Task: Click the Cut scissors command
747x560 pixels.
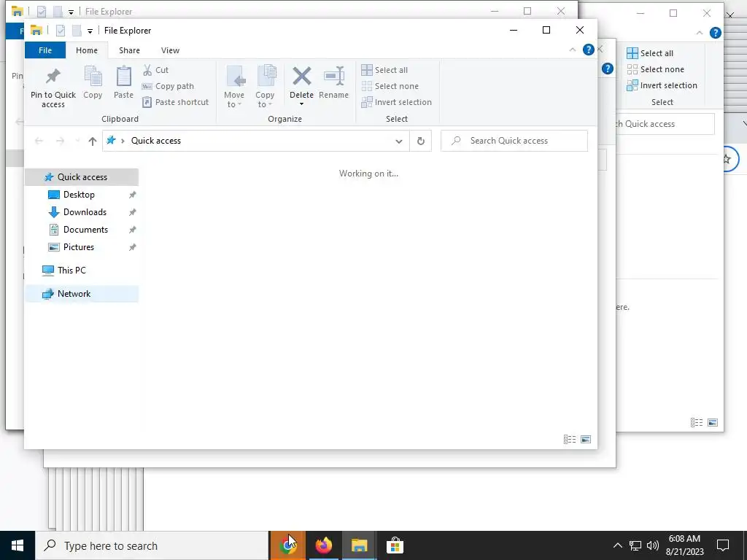Action: 156,70
